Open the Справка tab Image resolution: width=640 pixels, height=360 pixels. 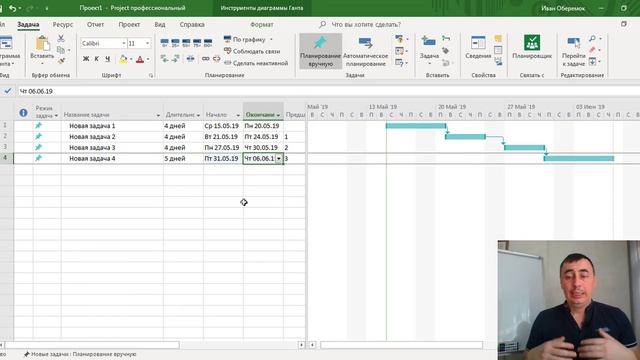(x=192, y=24)
